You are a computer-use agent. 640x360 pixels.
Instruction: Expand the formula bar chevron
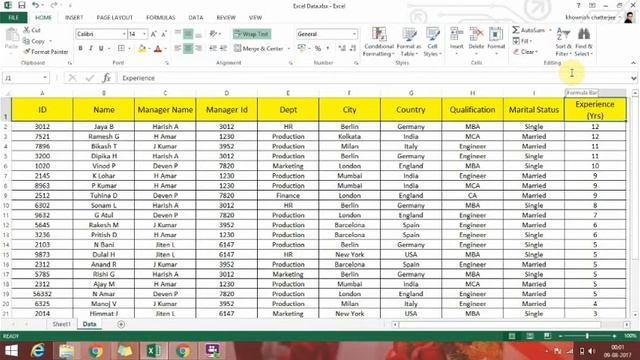click(x=633, y=78)
